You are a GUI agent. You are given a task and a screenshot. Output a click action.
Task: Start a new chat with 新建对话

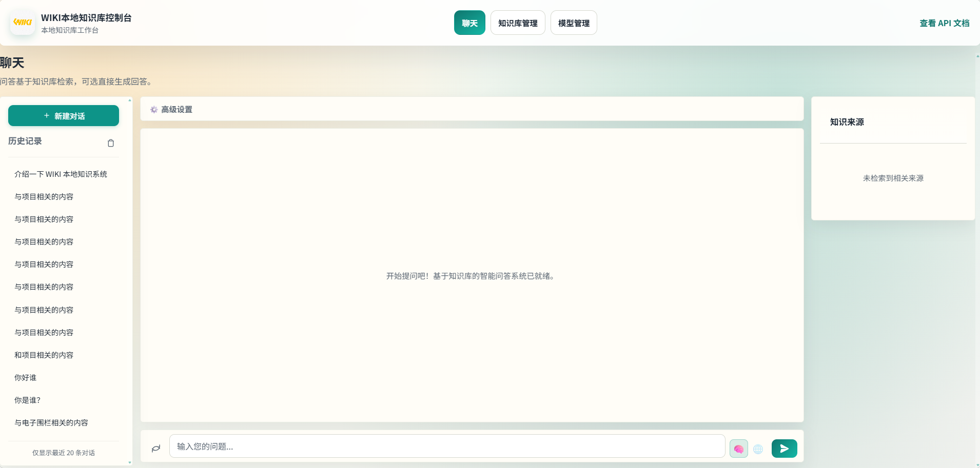pos(64,116)
